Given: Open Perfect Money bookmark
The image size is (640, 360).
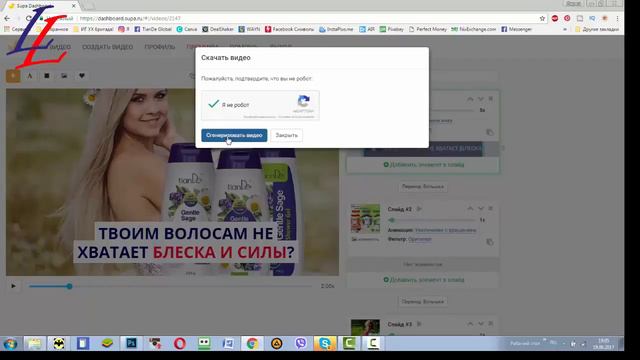Looking at the screenshot, I should [428, 29].
